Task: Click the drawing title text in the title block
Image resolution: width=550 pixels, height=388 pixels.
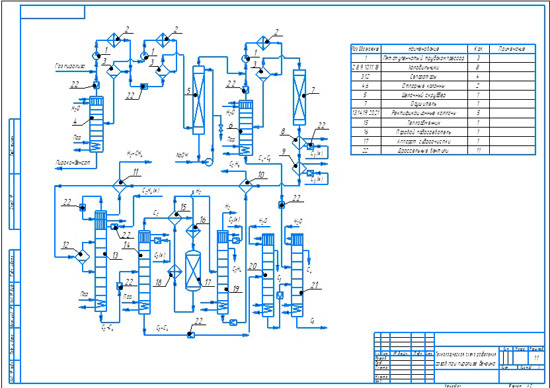Action: [x=466, y=359]
